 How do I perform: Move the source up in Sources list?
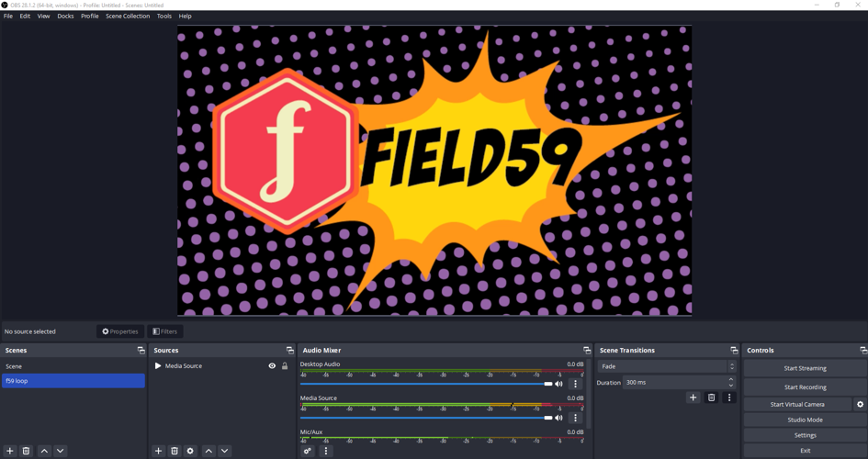(209, 451)
